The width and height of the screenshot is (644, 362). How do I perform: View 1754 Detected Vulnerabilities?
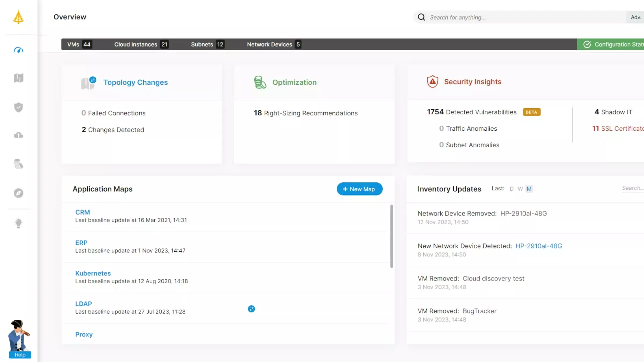[x=472, y=112]
